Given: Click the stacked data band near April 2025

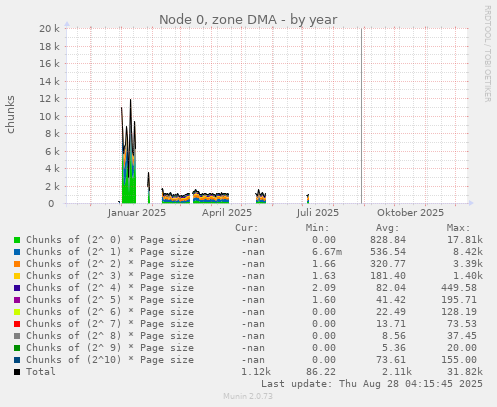Looking at the screenshot, I should [x=211, y=198].
